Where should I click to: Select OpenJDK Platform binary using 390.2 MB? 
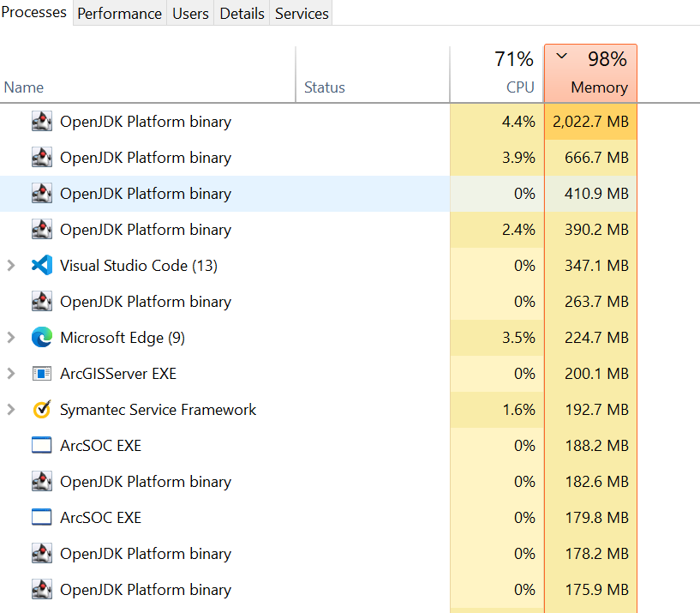point(146,230)
